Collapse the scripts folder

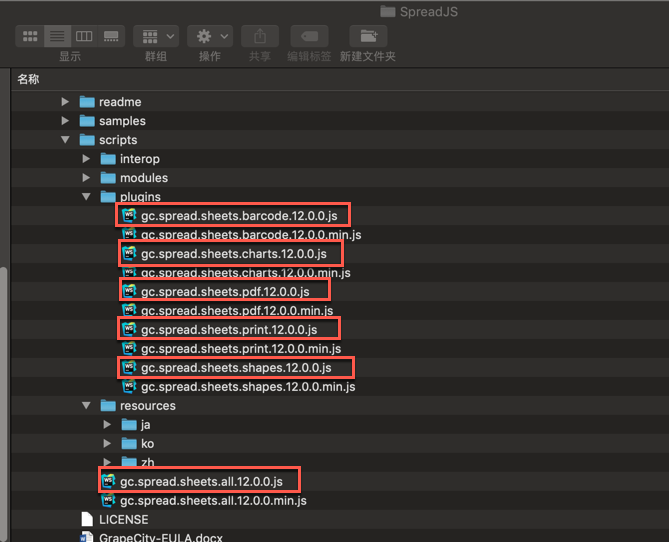click(x=66, y=140)
